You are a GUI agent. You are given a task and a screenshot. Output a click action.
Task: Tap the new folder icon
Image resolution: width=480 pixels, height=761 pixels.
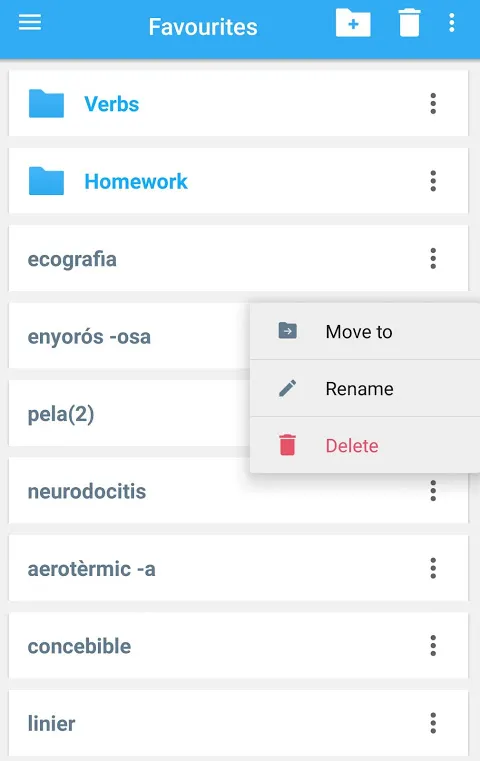(x=353, y=23)
